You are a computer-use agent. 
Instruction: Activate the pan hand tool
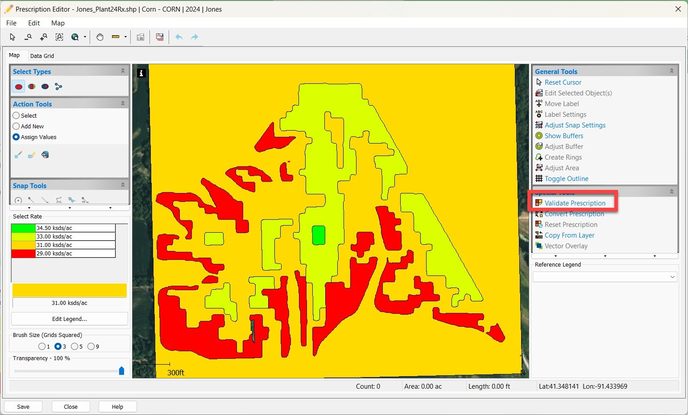[99, 37]
